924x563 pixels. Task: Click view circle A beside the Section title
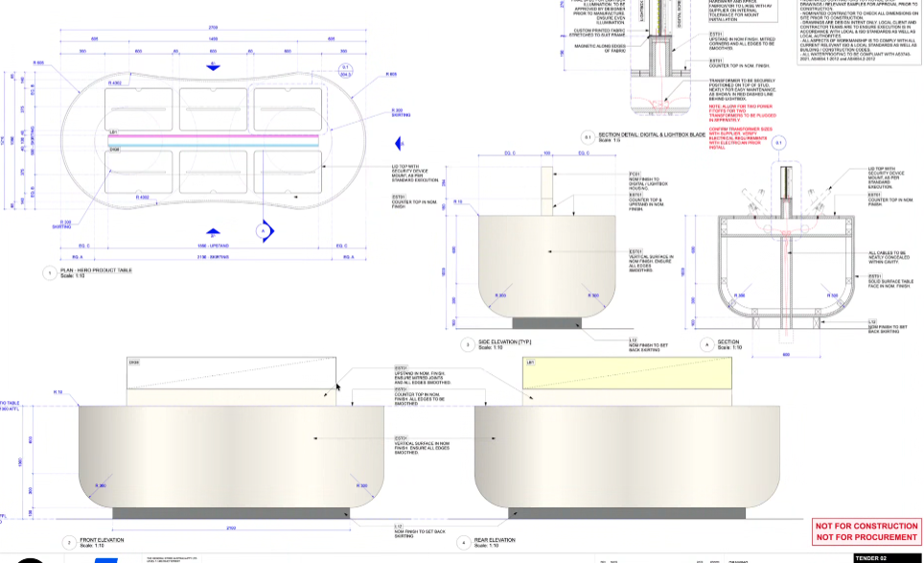(707, 343)
